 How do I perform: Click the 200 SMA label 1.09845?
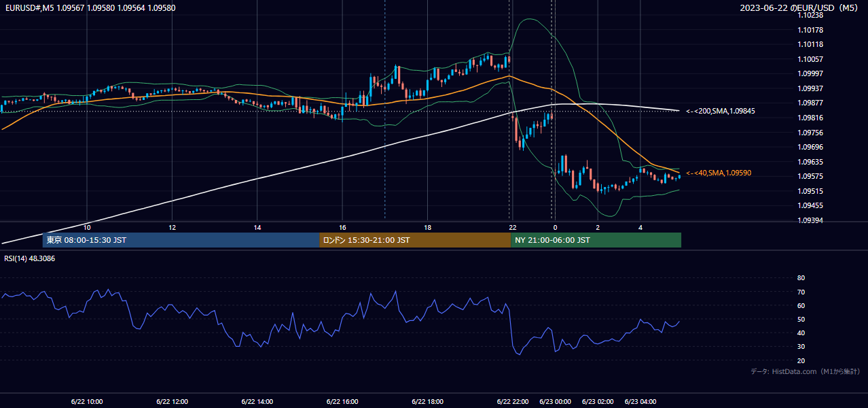721,111
